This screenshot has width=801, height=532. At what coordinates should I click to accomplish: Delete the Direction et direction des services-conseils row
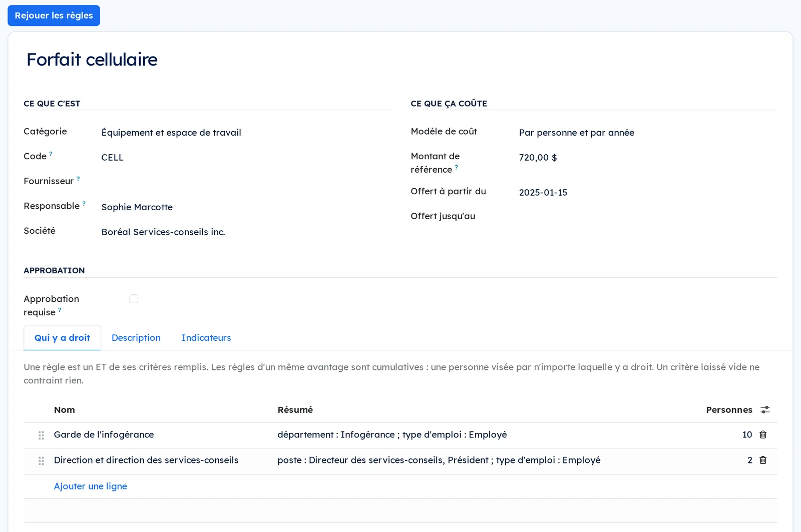coord(763,460)
